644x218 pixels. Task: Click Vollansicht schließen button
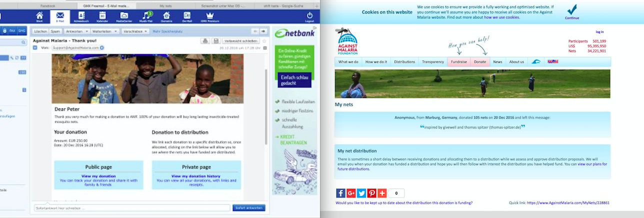pyautogui.click(x=241, y=41)
